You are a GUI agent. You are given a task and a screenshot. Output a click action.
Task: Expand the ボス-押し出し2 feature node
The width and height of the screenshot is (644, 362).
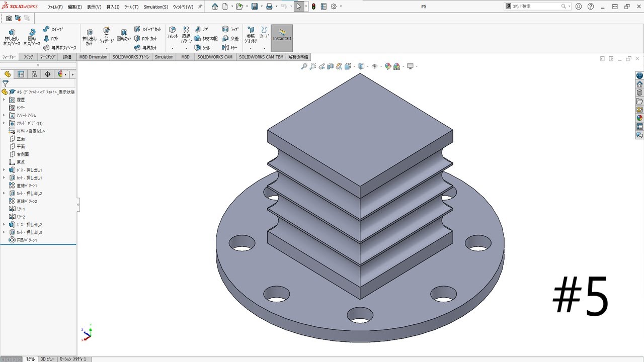4,224
